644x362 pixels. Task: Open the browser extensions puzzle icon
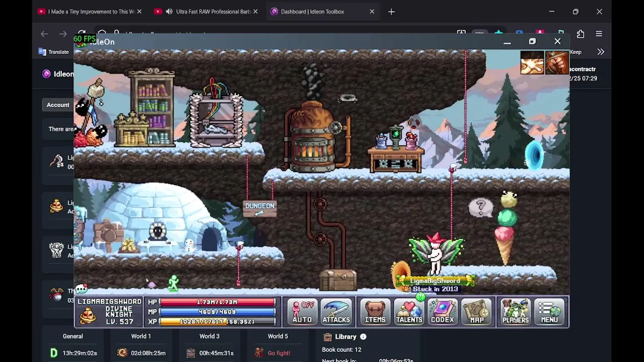point(580,34)
